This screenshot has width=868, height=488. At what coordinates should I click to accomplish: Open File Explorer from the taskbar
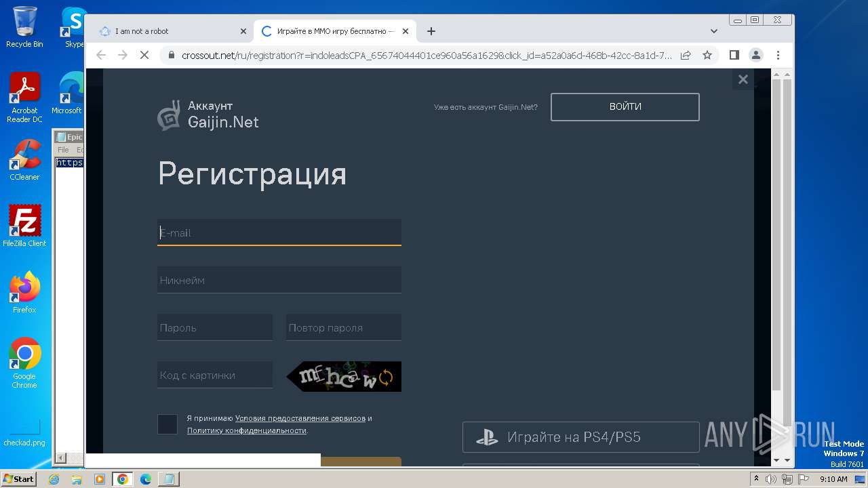tap(77, 479)
